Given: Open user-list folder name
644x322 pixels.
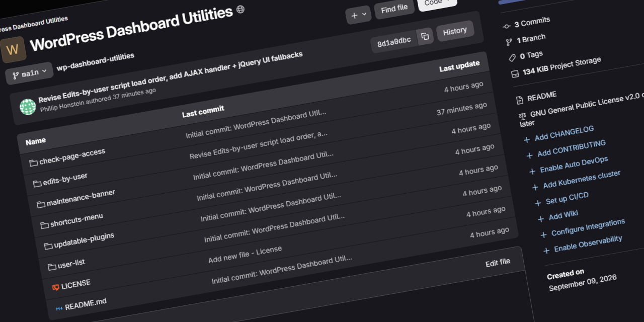Looking at the screenshot, I should [71, 263].
